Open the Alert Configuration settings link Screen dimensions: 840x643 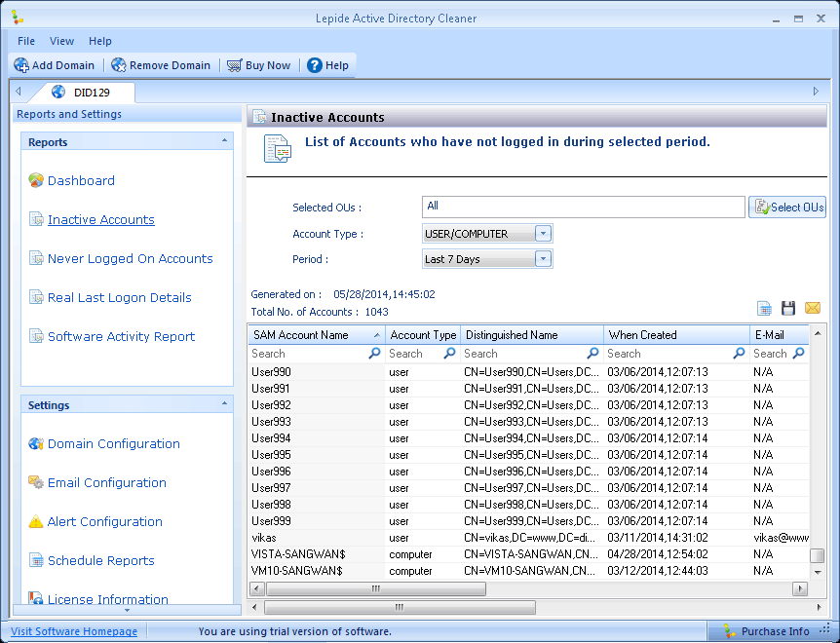click(104, 522)
